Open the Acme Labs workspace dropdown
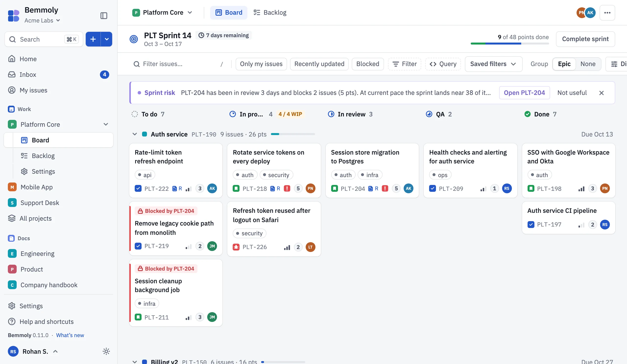The image size is (627, 364). coord(42,20)
